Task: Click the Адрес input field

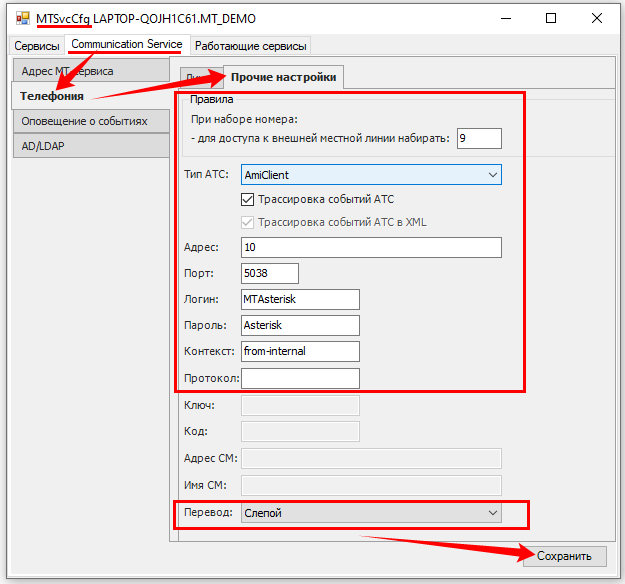Action: 370,247
